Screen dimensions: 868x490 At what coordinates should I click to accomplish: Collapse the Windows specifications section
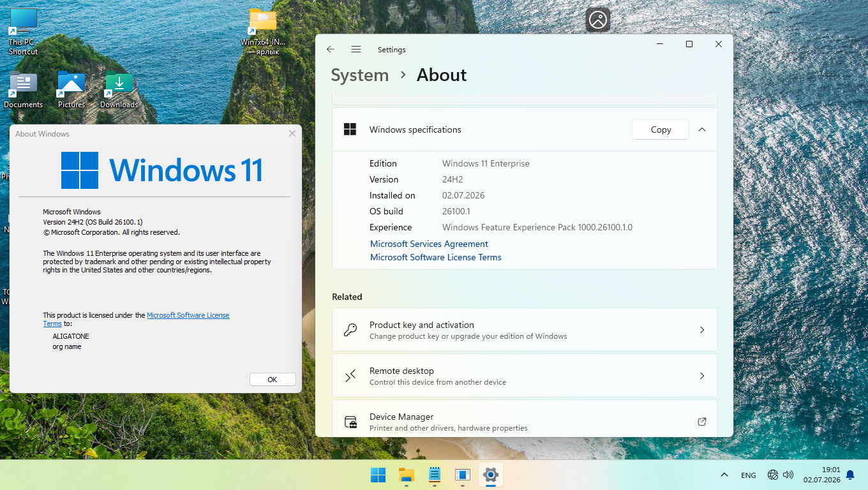click(x=702, y=130)
